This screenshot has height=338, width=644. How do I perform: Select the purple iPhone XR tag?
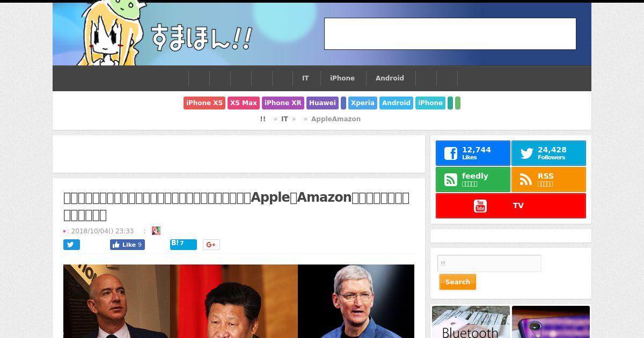tap(283, 103)
